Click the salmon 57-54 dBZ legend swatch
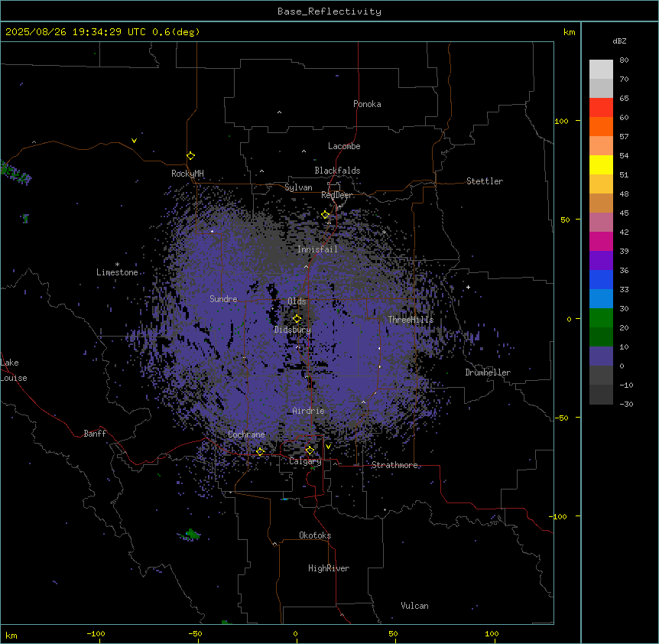This screenshot has height=644, width=659. pos(601,146)
